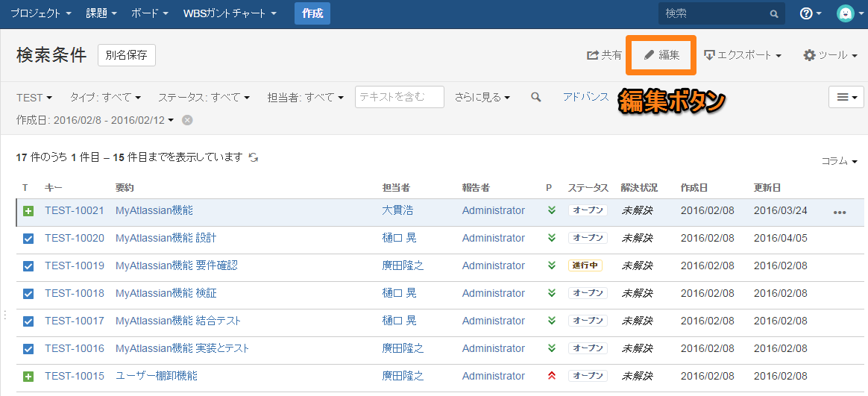Open the ツール gear dropdown

click(831, 55)
